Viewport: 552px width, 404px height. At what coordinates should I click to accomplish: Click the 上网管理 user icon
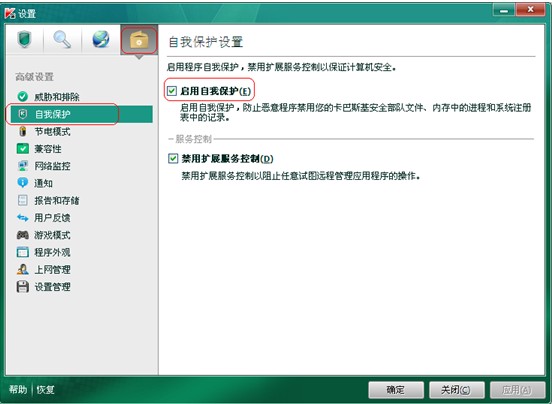point(23,269)
